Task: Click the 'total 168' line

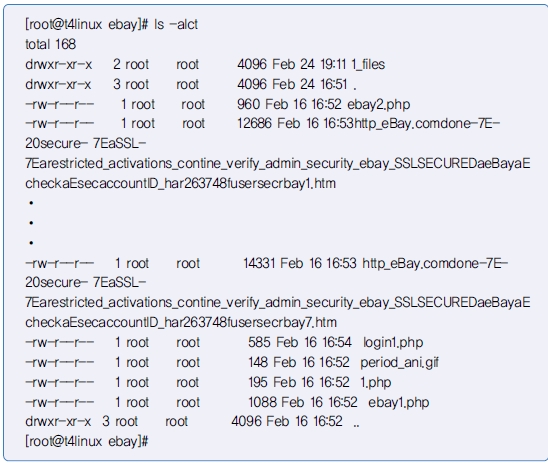Action: [51, 44]
